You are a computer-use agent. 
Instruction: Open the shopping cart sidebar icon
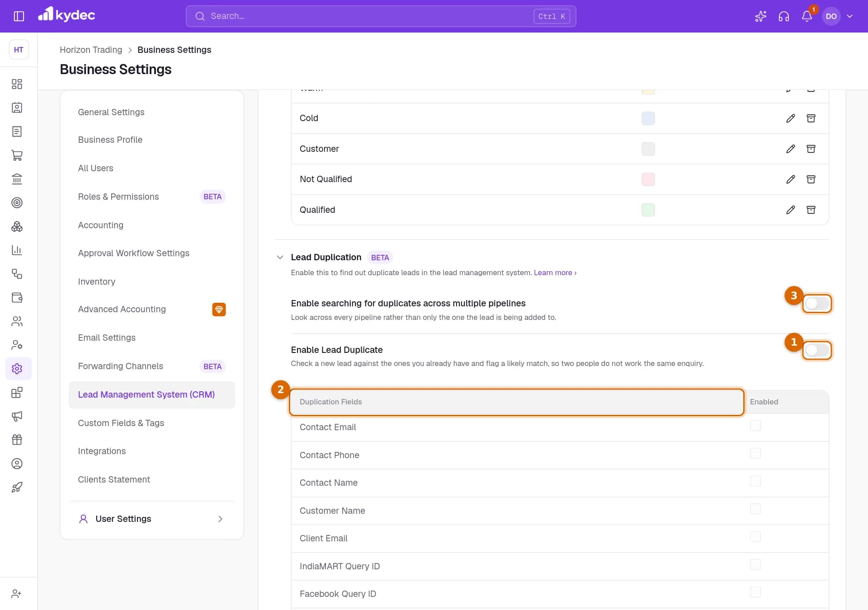pos(17,155)
